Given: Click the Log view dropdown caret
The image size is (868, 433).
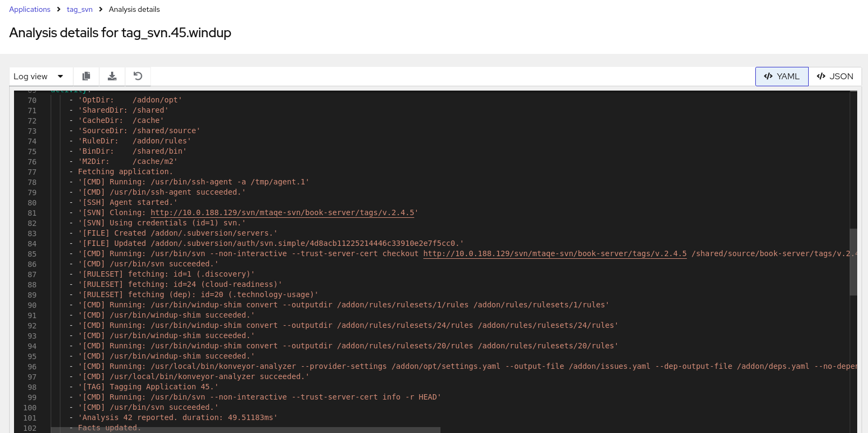Looking at the screenshot, I should click(60, 77).
